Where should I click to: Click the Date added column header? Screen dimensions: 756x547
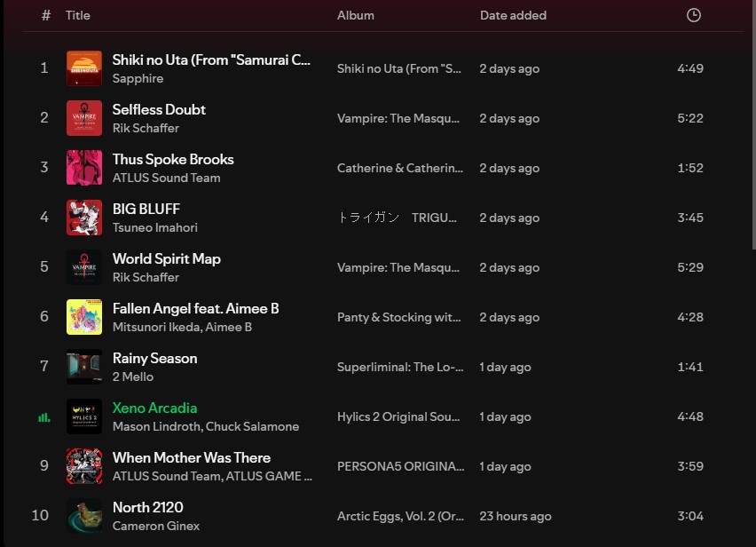pos(513,15)
